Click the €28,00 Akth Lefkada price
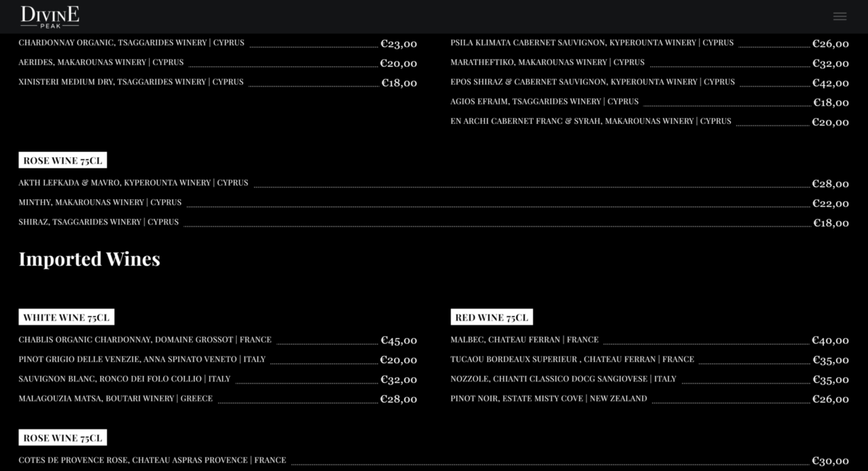This screenshot has width=868, height=471. point(831,184)
